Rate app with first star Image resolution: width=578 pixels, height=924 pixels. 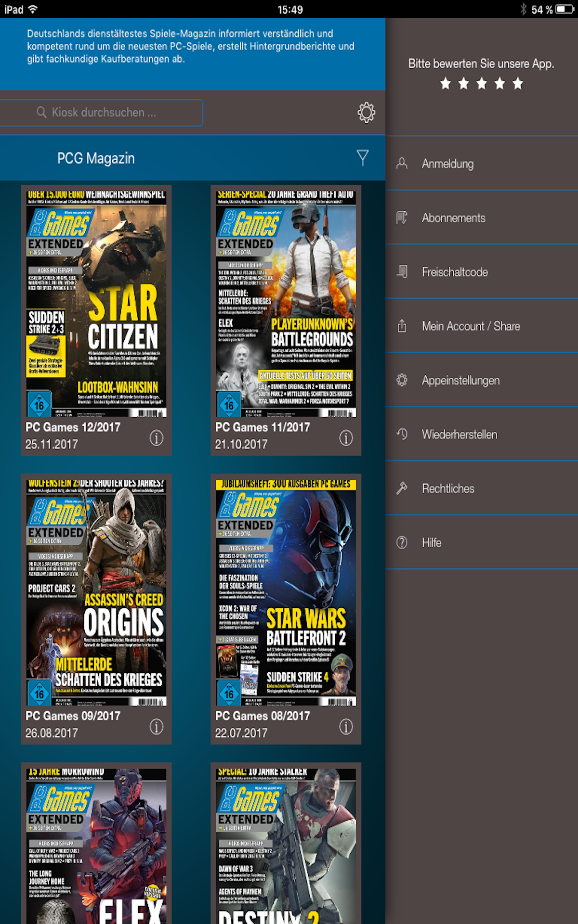point(446,84)
